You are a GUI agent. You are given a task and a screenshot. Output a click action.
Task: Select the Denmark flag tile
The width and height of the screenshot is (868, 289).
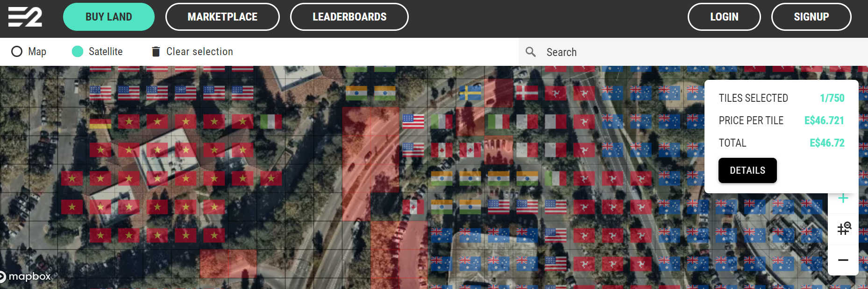tap(527, 93)
